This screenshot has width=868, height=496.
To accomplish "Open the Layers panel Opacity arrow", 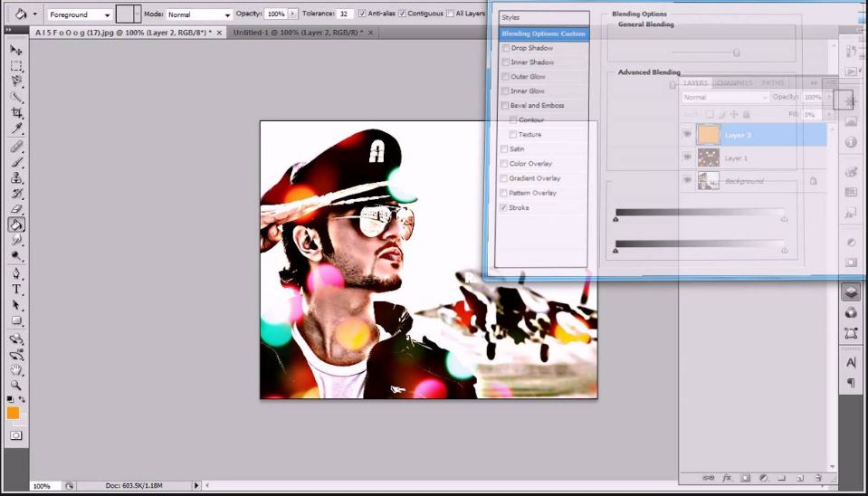I will click(x=829, y=98).
